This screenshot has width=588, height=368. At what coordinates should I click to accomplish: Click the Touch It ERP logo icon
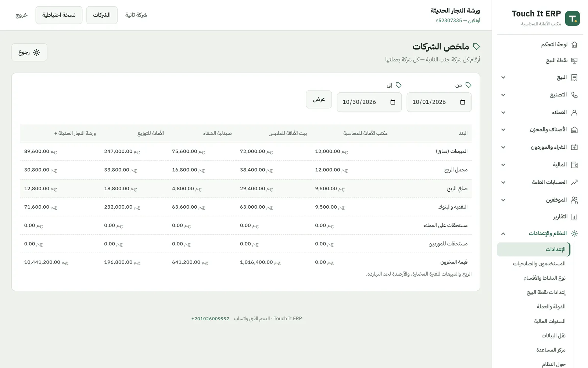pos(572,18)
